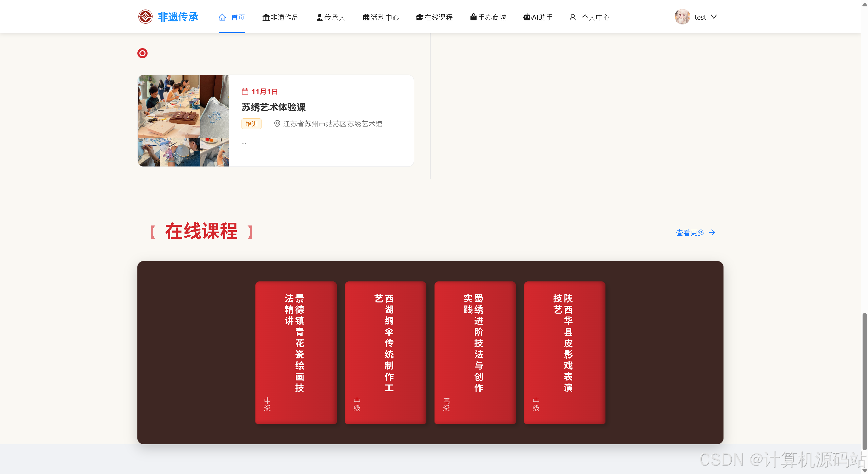Go to the 个人中心 menu item
Viewport: 868px width, 474px height.
click(x=595, y=17)
